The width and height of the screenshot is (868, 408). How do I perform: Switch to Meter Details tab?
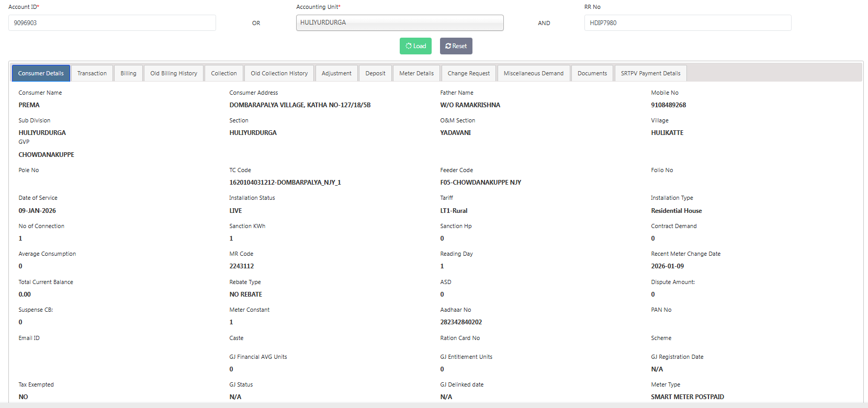[x=416, y=73]
